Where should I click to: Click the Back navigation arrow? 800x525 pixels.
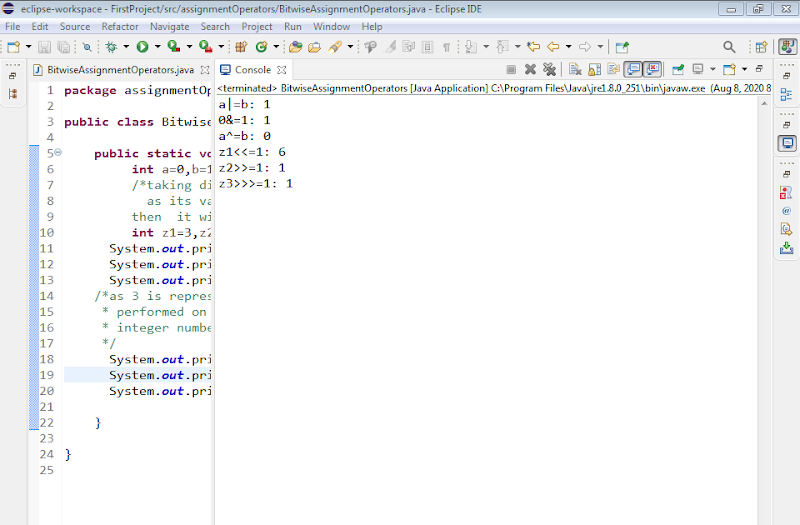[553, 47]
